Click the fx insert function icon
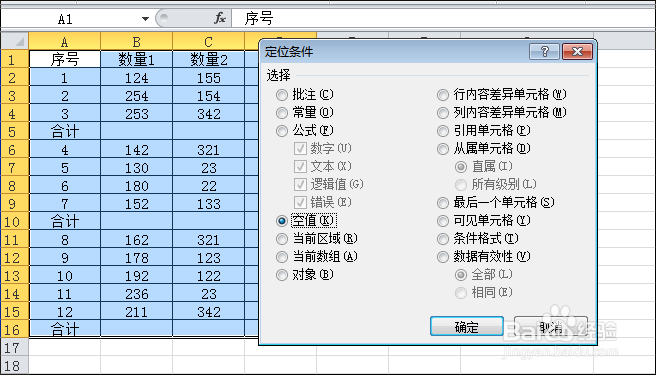Image resolution: width=656 pixels, height=375 pixels. (220, 18)
